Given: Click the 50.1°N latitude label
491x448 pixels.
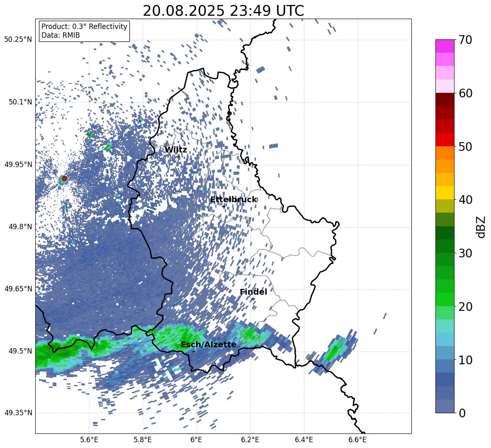Looking at the screenshot, I should click(21, 102).
